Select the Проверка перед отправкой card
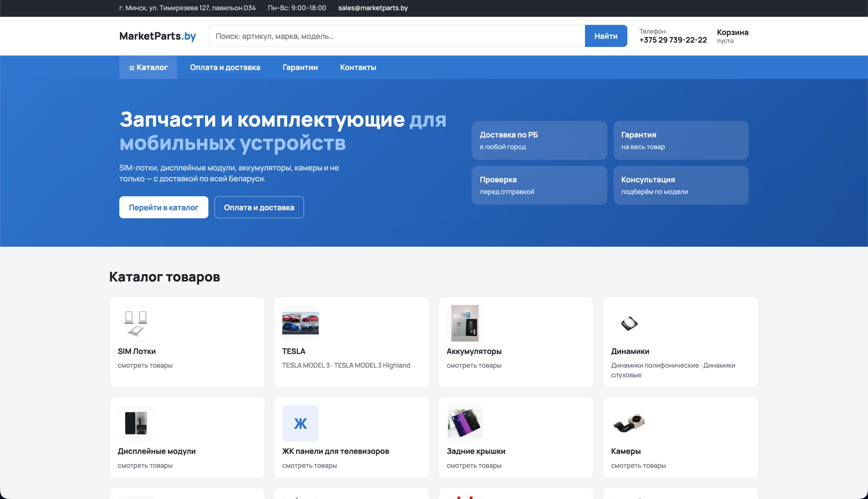This screenshot has width=868, height=499. point(539,185)
